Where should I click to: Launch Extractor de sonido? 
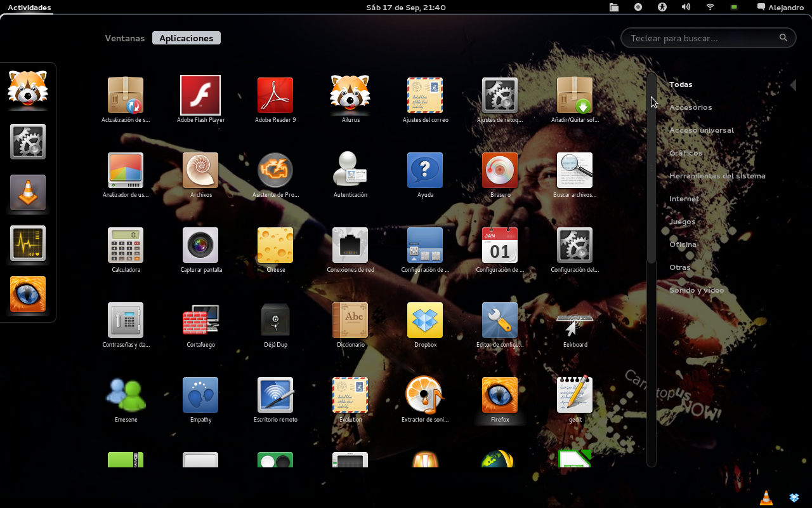coord(425,395)
